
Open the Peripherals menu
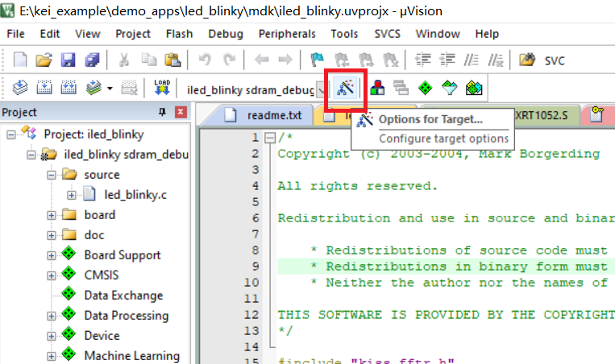click(x=286, y=34)
